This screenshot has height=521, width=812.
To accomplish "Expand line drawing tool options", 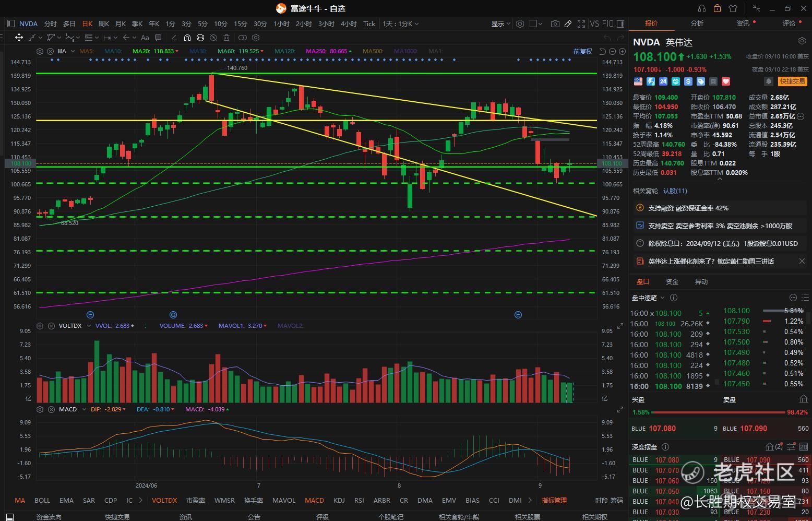I will coord(40,38).
